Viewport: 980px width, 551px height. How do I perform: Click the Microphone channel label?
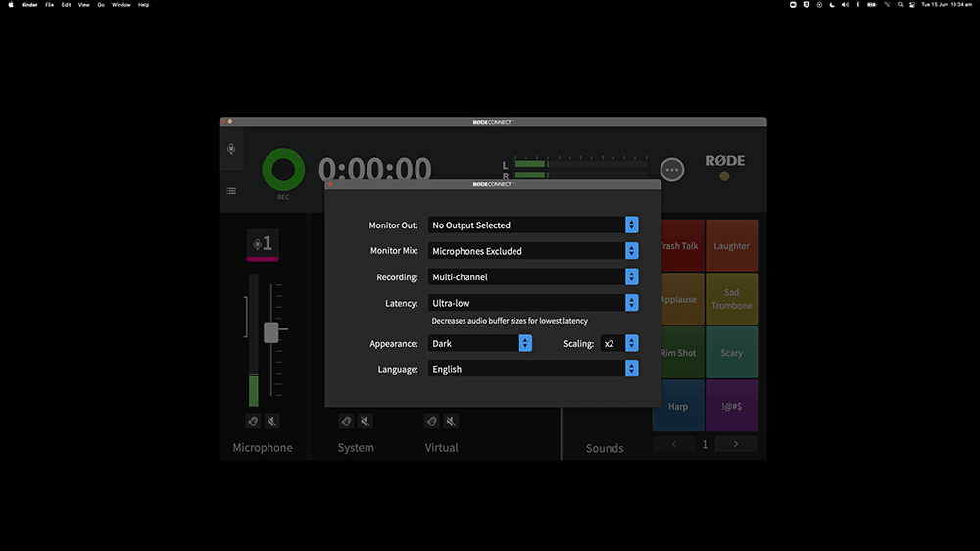[263, 448]
